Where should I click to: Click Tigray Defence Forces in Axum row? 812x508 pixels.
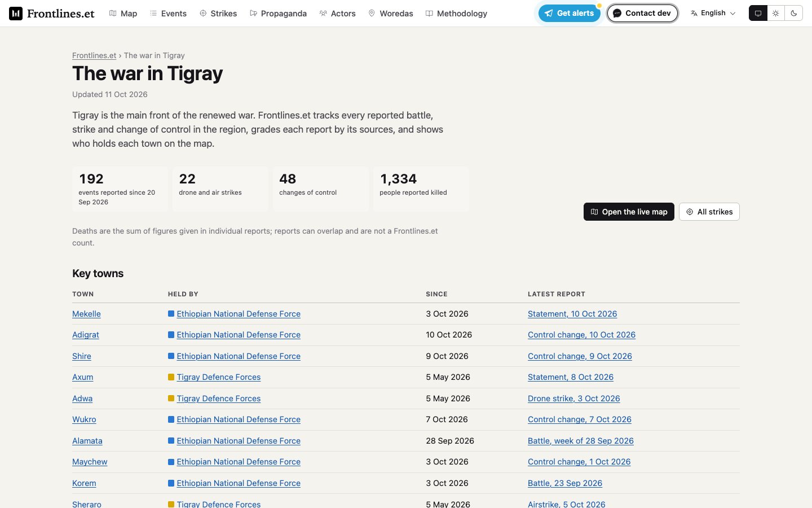click(x=219, y=377)
